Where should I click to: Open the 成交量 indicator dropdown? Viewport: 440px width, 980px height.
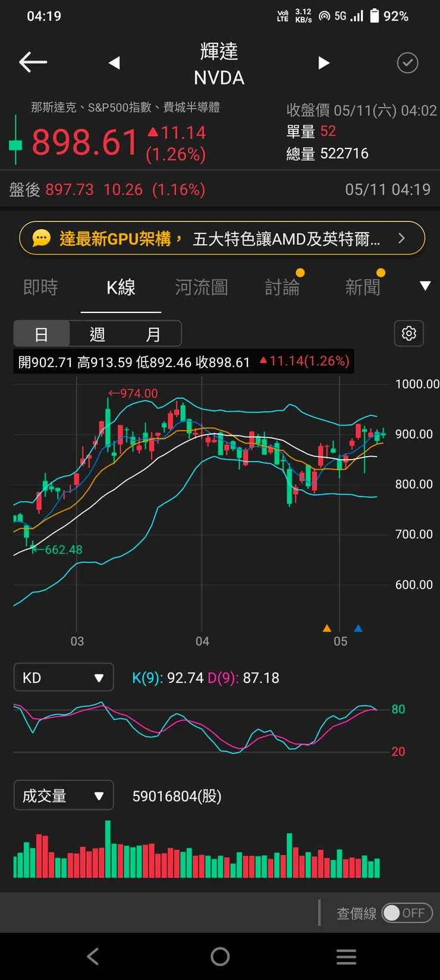[x=64, y=795]
